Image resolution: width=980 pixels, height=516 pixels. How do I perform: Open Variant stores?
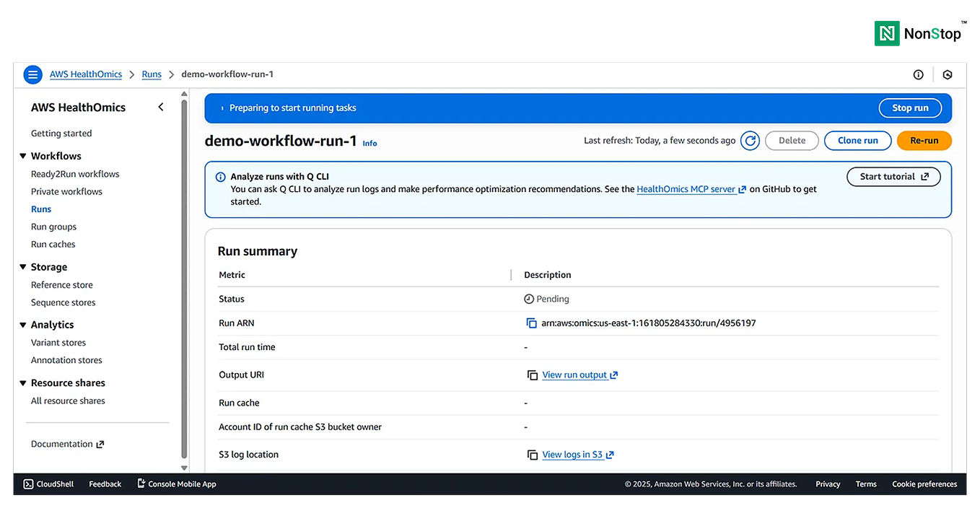58,343
